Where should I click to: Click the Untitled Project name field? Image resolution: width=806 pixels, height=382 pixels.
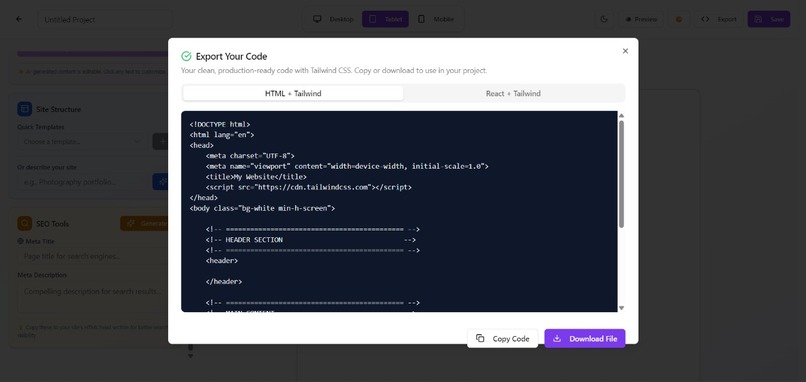[105, 20]
